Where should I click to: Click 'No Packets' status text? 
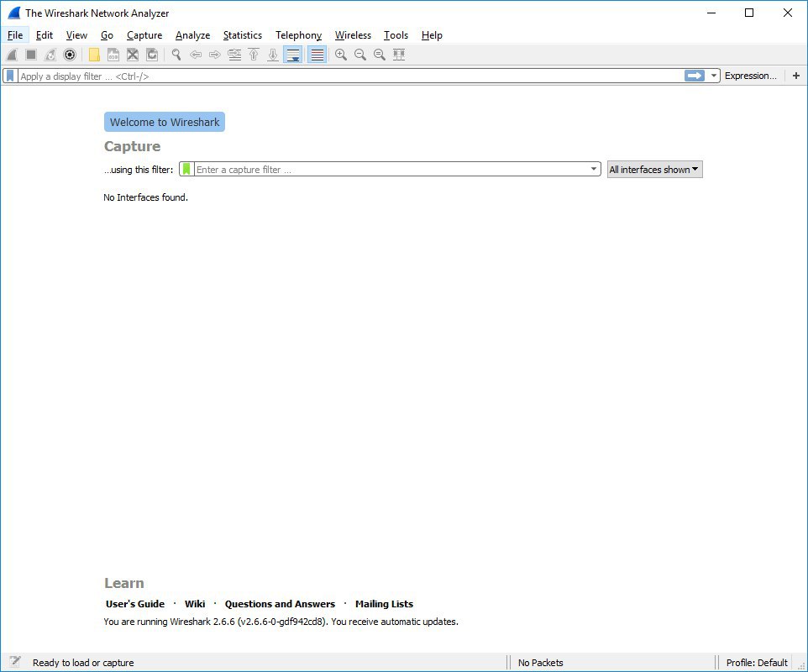(541, 663)
